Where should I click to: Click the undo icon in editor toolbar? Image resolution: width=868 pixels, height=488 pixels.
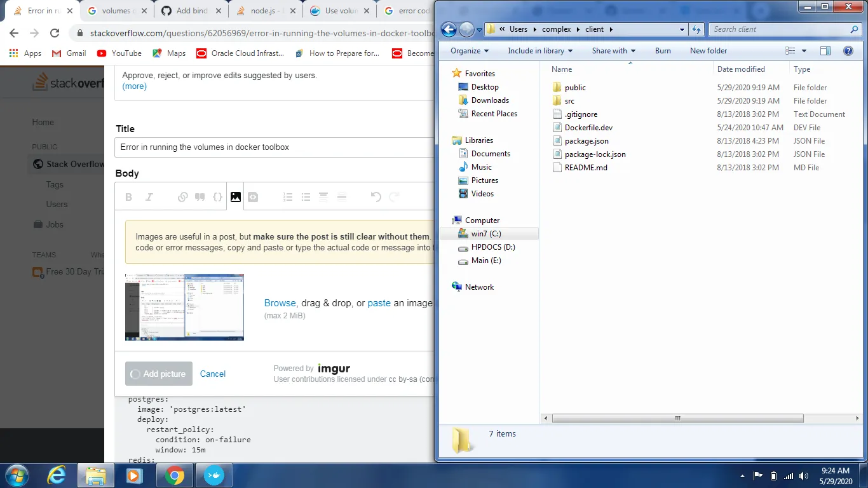pyautogui.click(x=376, y=197)
